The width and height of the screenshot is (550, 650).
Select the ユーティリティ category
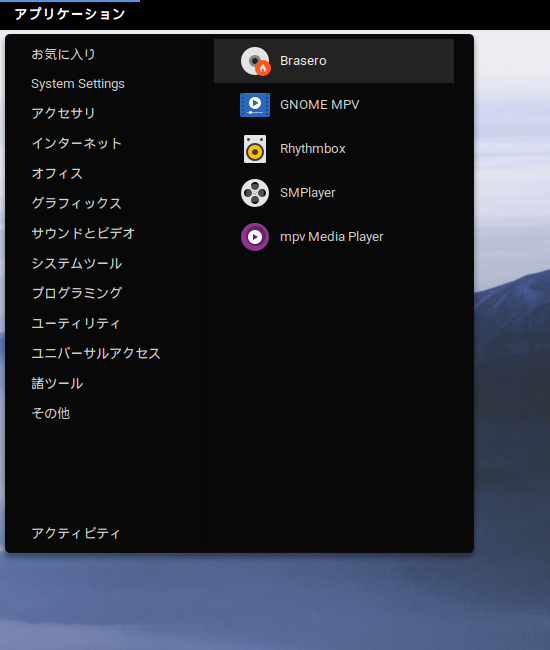[76, 323]
